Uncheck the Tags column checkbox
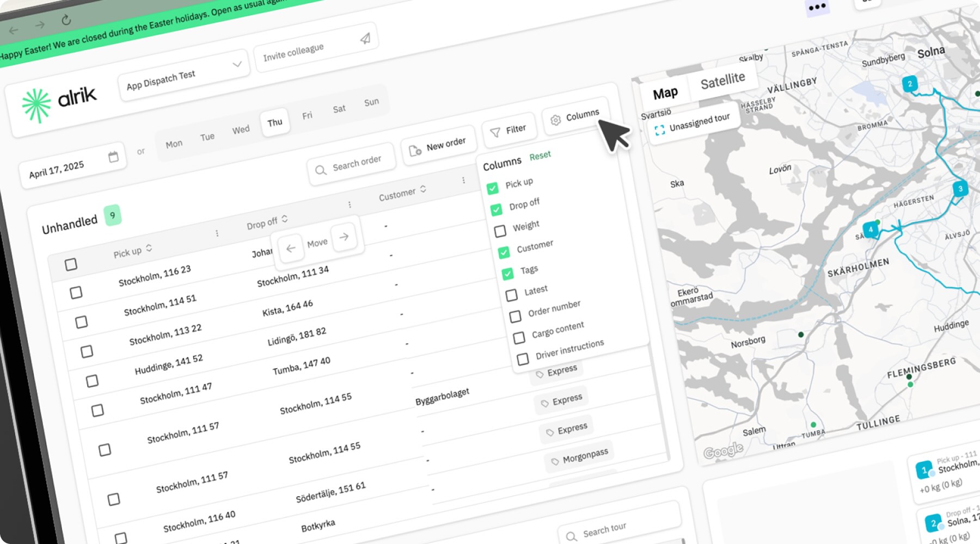Screen dimensions: 980x544 click(507, 274)
